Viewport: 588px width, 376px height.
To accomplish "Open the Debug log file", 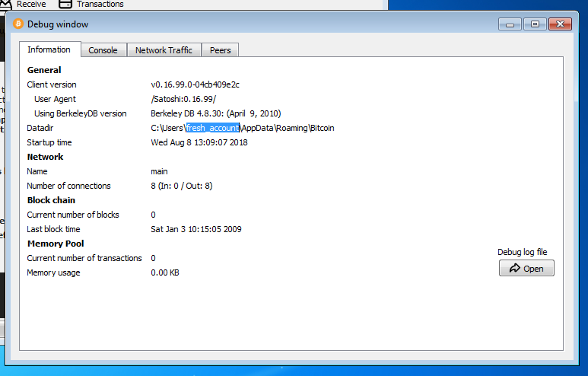I will 526,269.
